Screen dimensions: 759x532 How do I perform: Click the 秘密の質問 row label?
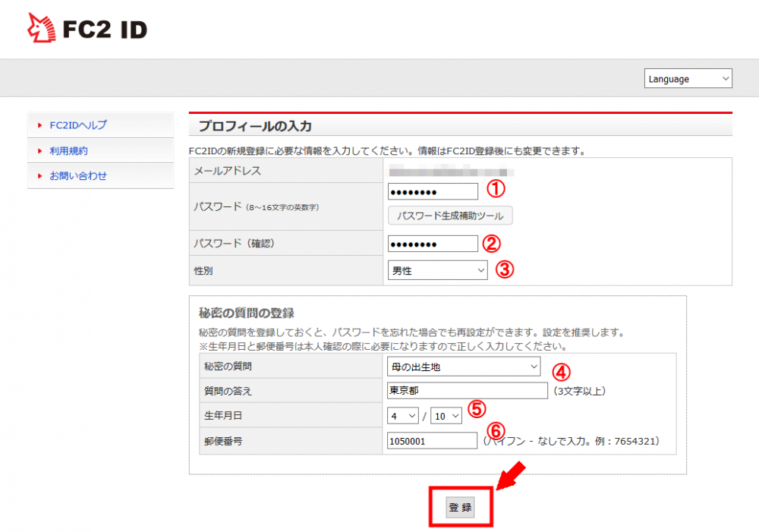pos(228,367)
